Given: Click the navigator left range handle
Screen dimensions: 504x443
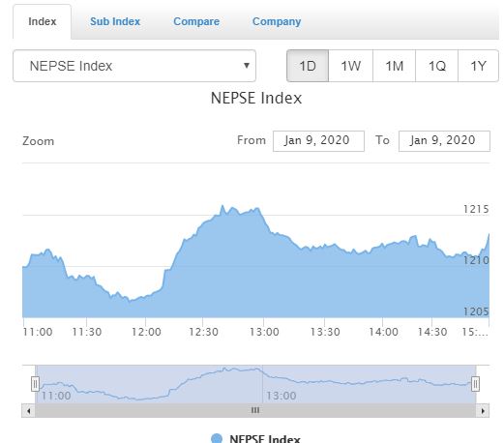Looking at the screenshot, I should pyautogui.click(x=35, y=384).
